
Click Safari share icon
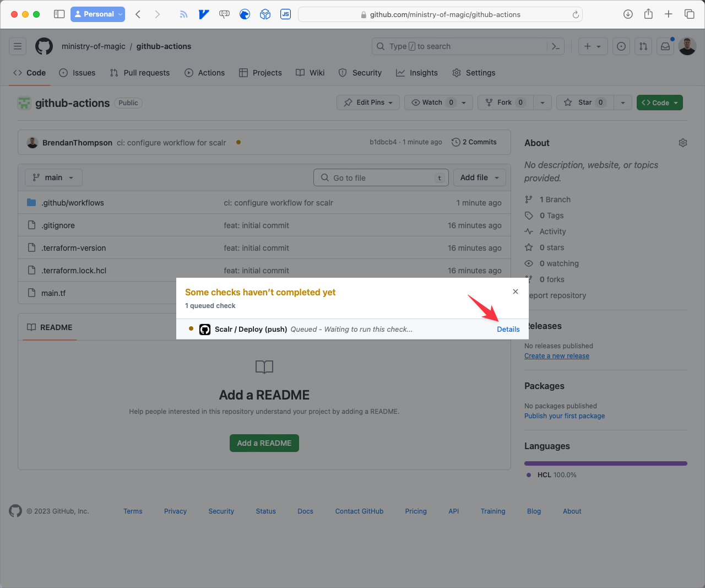coord(648,14)
